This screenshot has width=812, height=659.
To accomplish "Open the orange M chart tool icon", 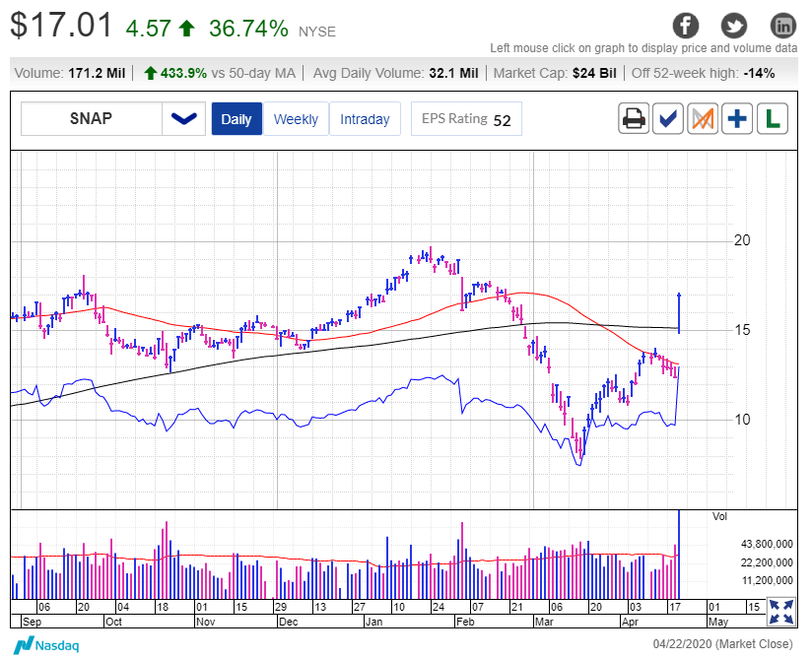I will 703,118.
